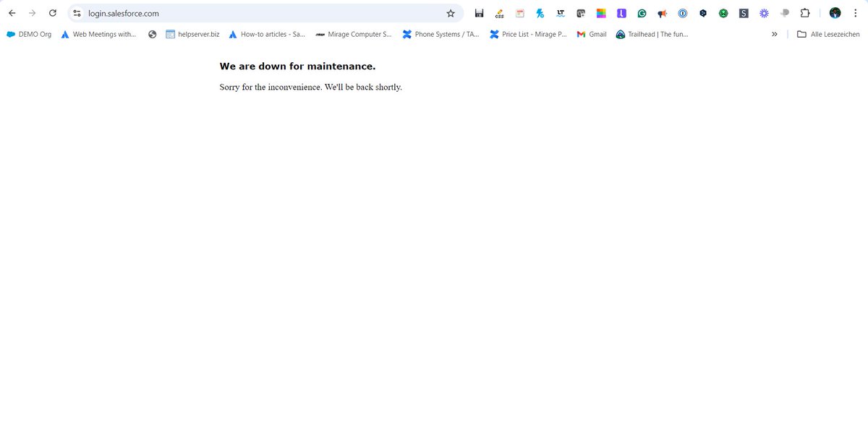The height and width of the screenshot is (435, 868).
Task: Click the floppy disk save-page extension icon
Action: tap(479, 13)
